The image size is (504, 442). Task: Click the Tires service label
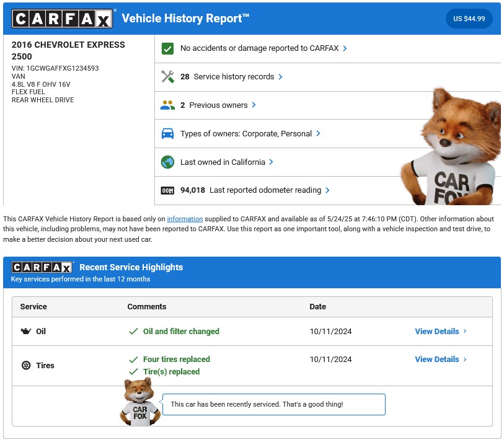click(45, 366)
